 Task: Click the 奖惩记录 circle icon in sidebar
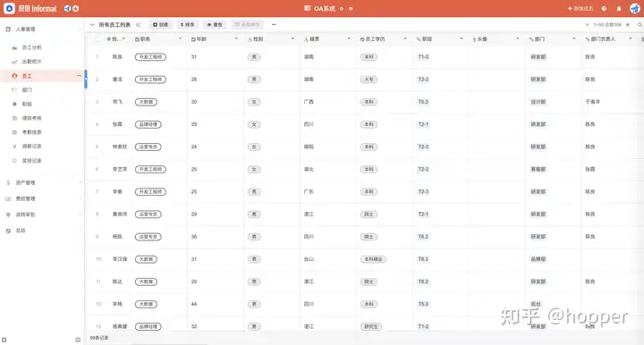tap(14, 161)
